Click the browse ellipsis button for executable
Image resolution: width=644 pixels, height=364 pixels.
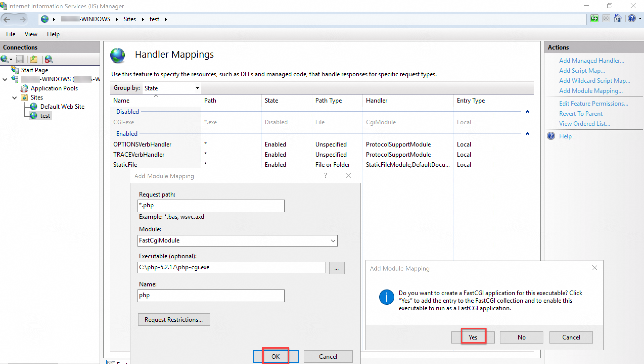tap(337, 268)
